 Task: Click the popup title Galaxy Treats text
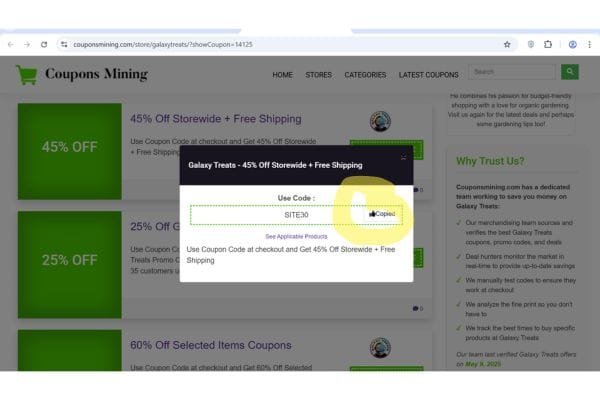[275, 165]
